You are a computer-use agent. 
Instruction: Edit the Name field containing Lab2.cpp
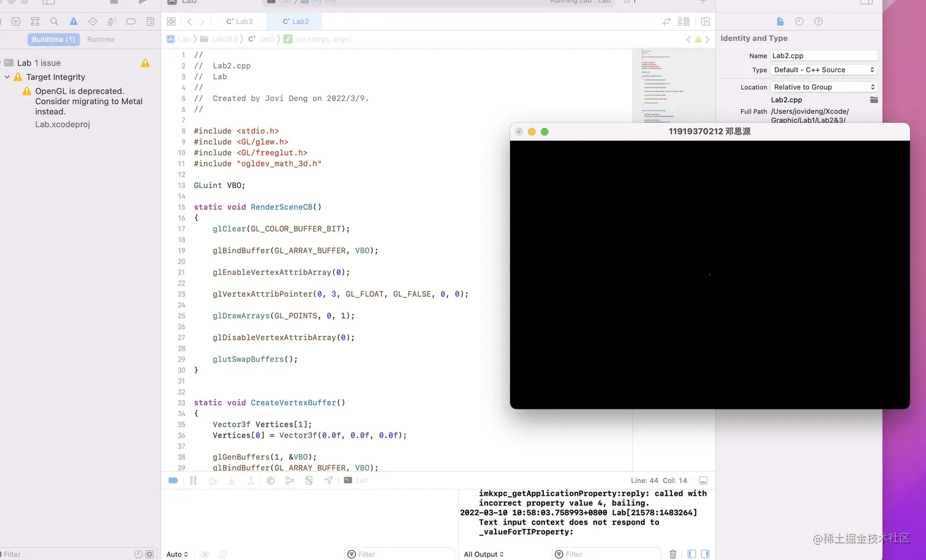click(823, 55)
